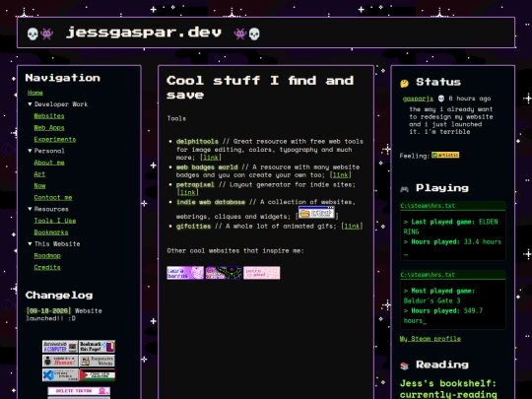The image size is (532, 399).
Task: Click the Palestine flag web badge
Action: point(97,375)
